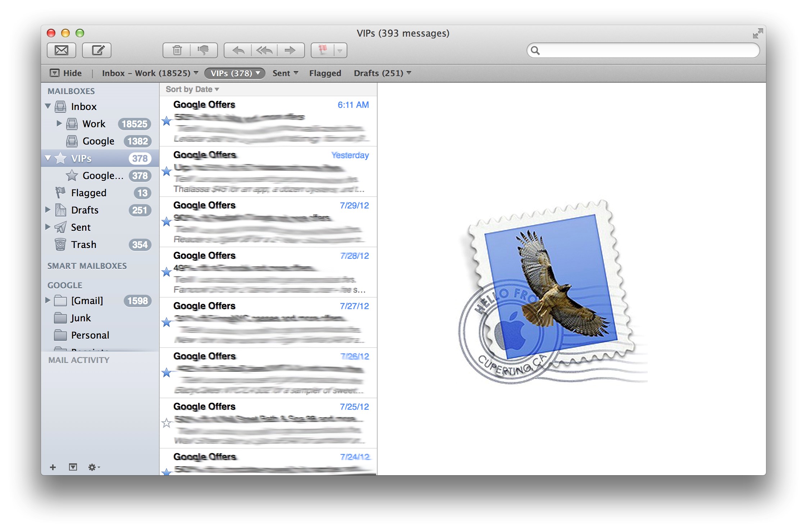The image size is (807, 532).
Task: Delete the selected message using the trash icon
Action: (x=177, y=50)
